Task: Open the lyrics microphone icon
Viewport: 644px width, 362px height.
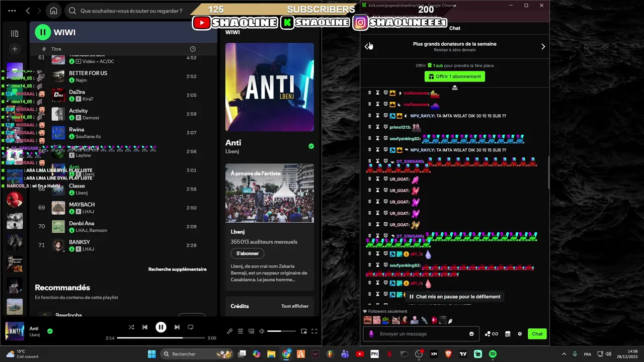Action: tap(230, 331)
